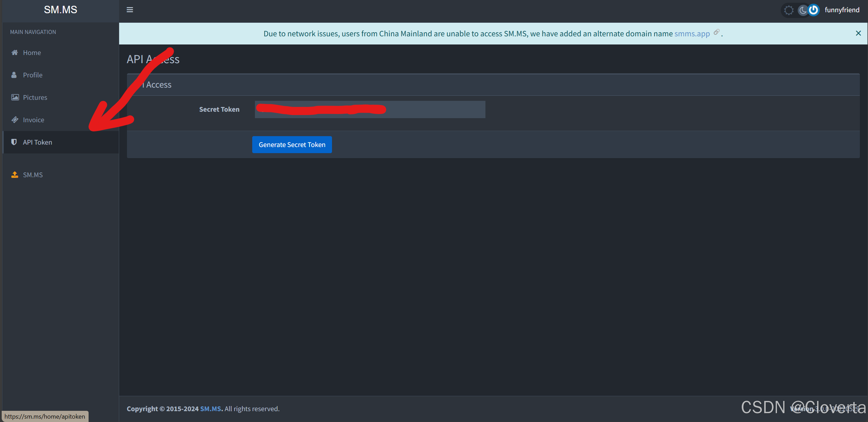Click the SM.MS logo header
This screenshot has width=868, height=422.
point(60,10)
